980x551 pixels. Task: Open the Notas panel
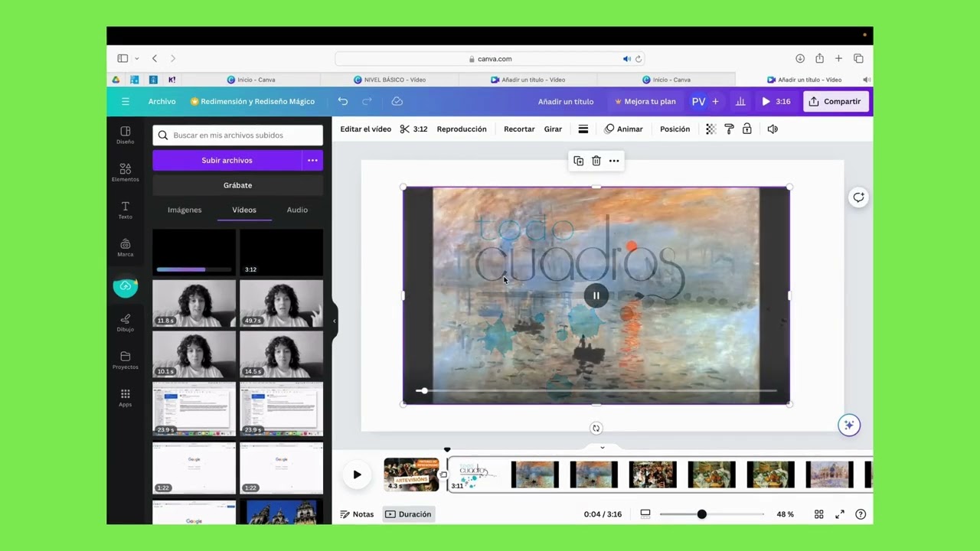357,514
